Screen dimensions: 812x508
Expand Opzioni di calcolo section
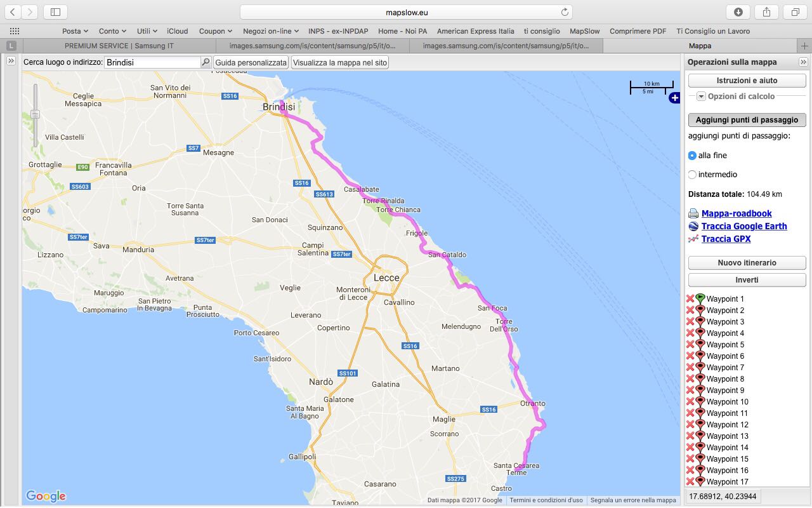[x=701, y=97]
